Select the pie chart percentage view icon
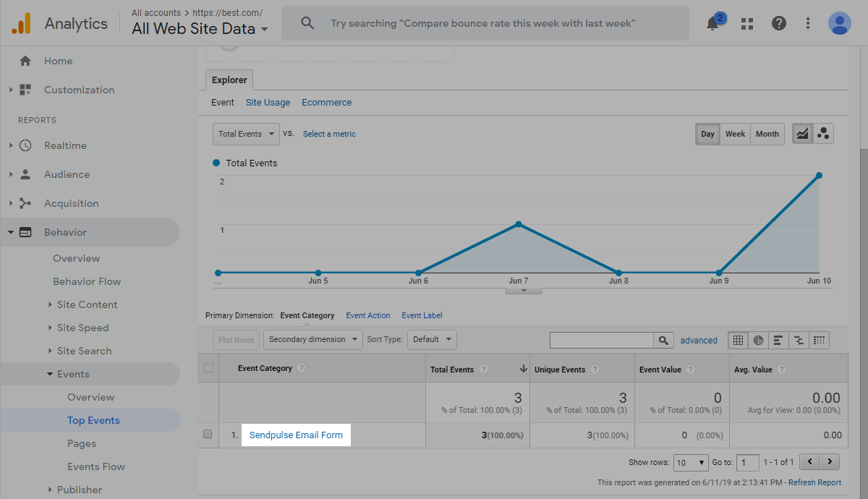 tap(758, 340)
